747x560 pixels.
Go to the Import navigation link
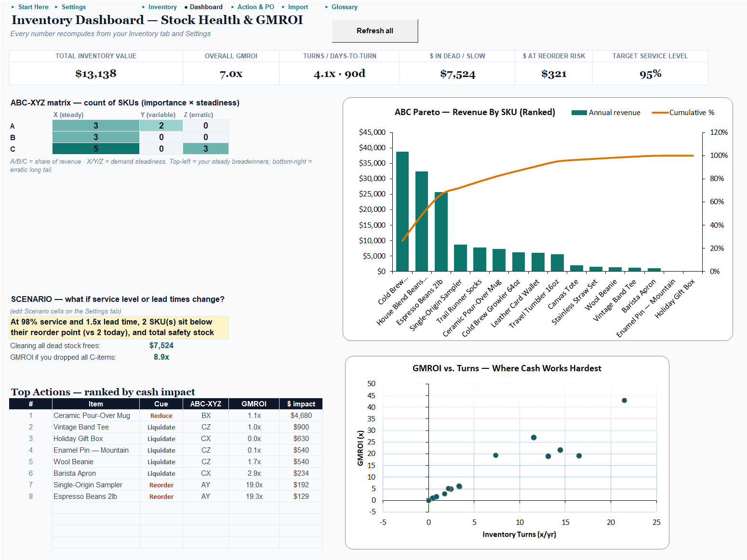point(298,7)
